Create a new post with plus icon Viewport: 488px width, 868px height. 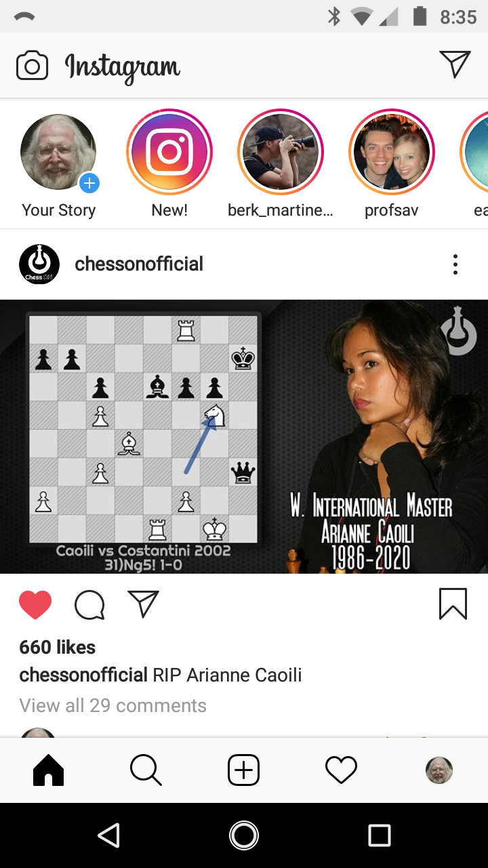[x=243, y=770]
